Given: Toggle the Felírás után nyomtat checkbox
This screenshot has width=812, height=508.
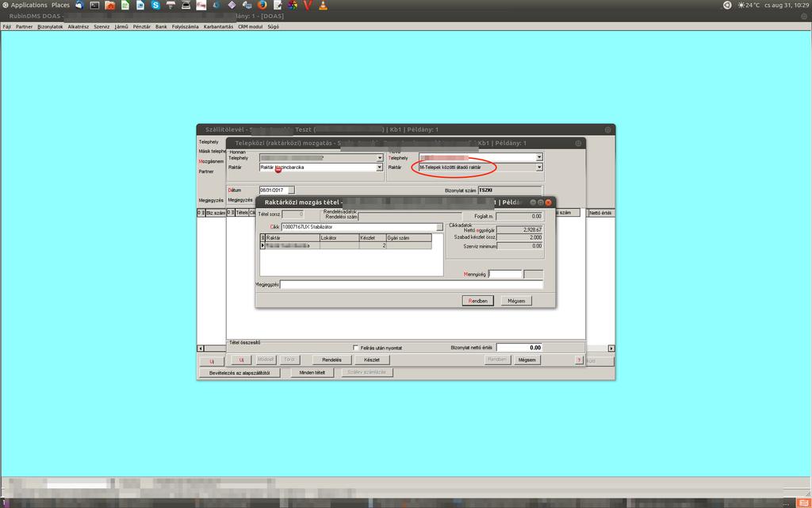Looking at the screenshot, I should [x=355, y=348].
